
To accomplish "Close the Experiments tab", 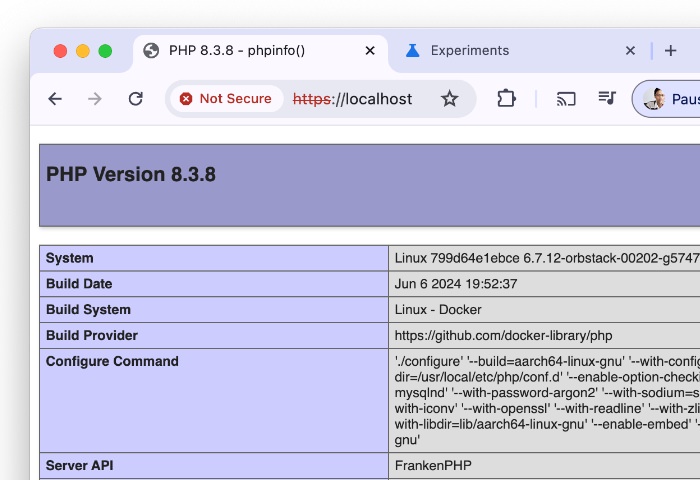I will tap(630, 51).
